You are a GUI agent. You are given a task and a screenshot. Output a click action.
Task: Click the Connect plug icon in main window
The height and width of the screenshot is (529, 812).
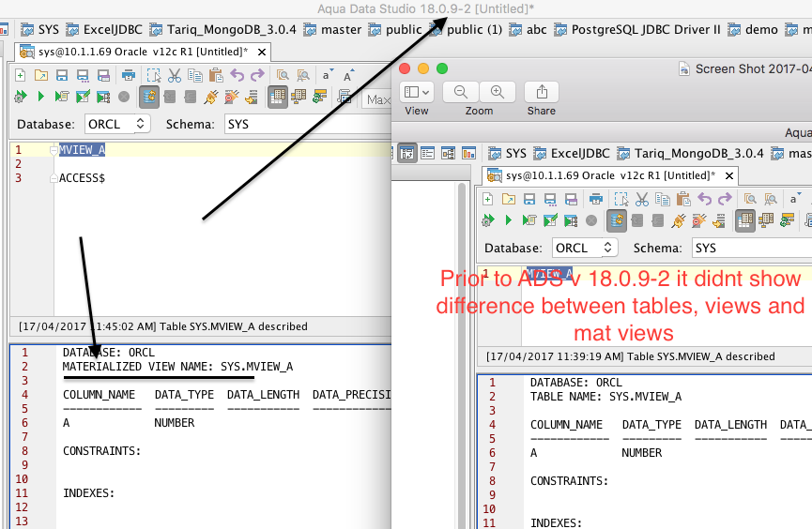click(211, 97)
